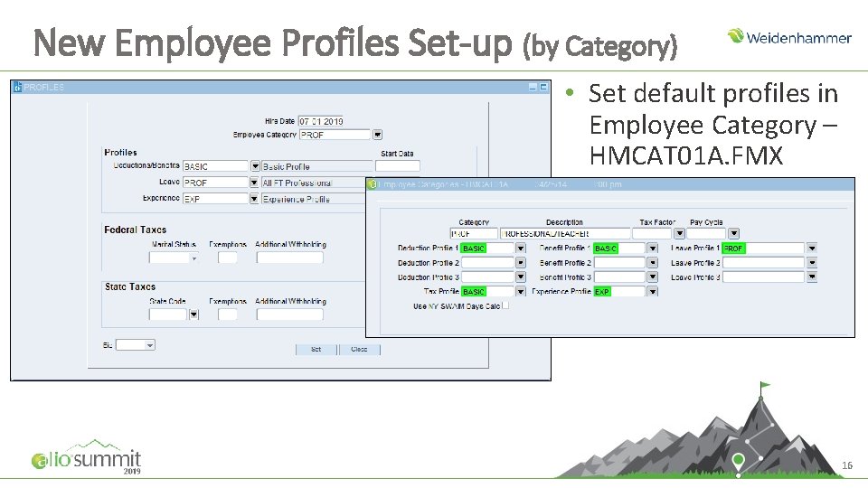Click the Basic Profile description text
Image resolution: width=868 pixels, height=488 pixels.
pos(287,166)
